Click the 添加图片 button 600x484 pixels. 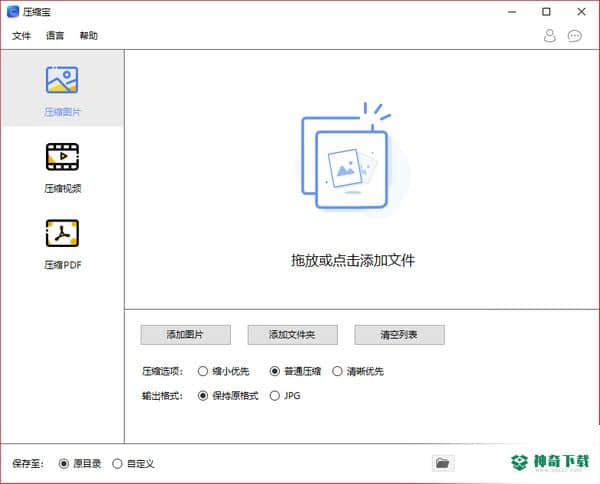(x=186, y=335)
